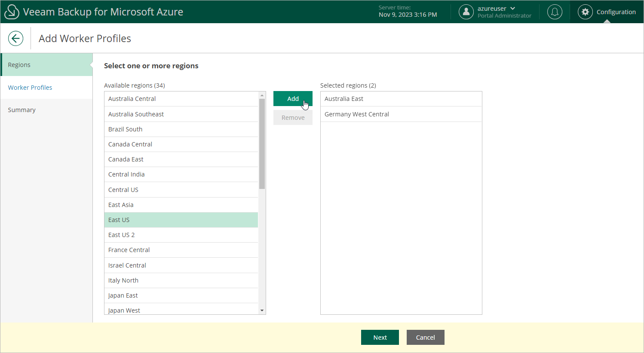Select Italy North region

181,280
